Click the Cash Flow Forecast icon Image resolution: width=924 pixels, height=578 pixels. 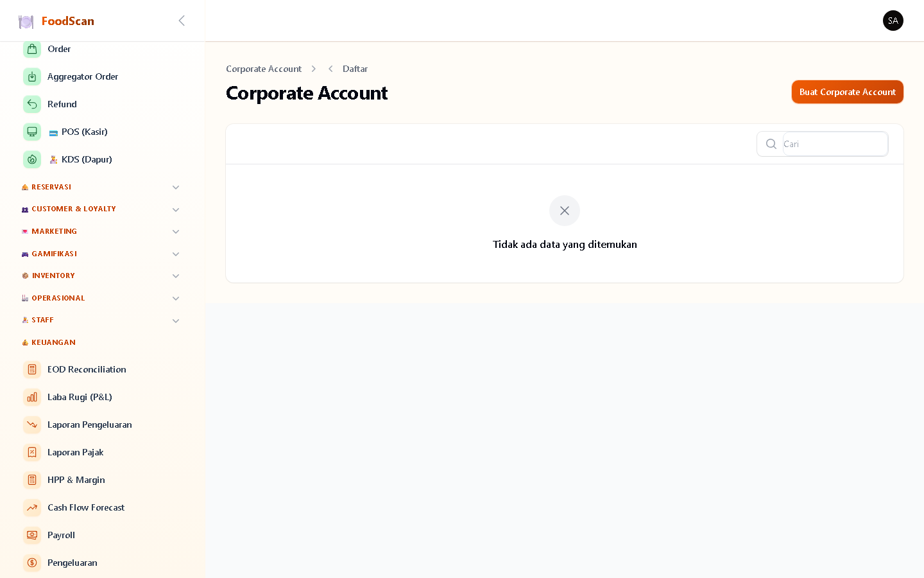(x=32, y=507)
